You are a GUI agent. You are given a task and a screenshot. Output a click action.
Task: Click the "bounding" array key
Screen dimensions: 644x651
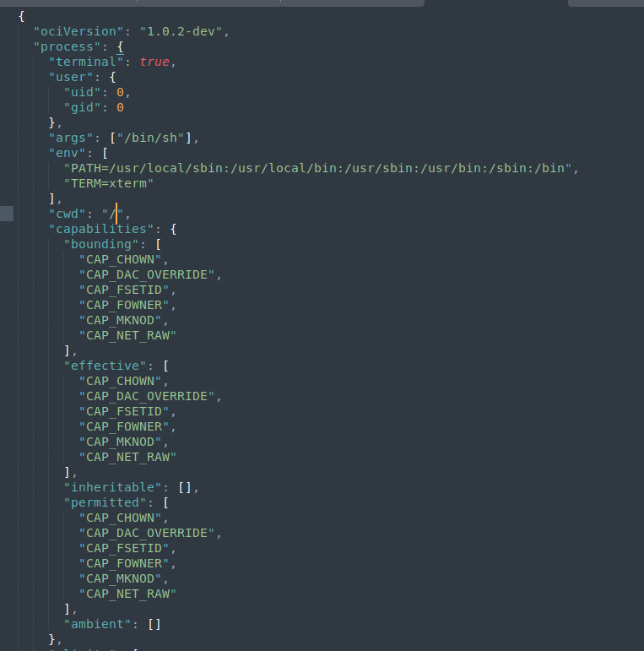click(101, 244)
